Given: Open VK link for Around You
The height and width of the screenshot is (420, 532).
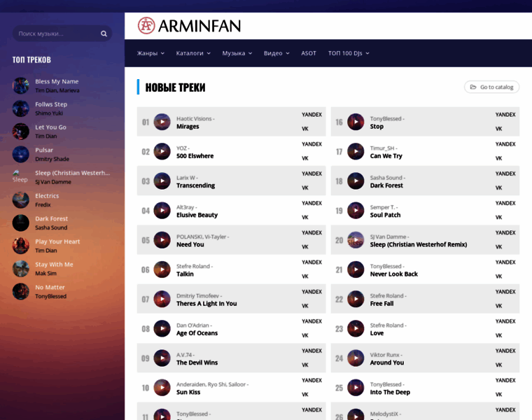Looking at the screenshot, I should (x=498, y=365).
